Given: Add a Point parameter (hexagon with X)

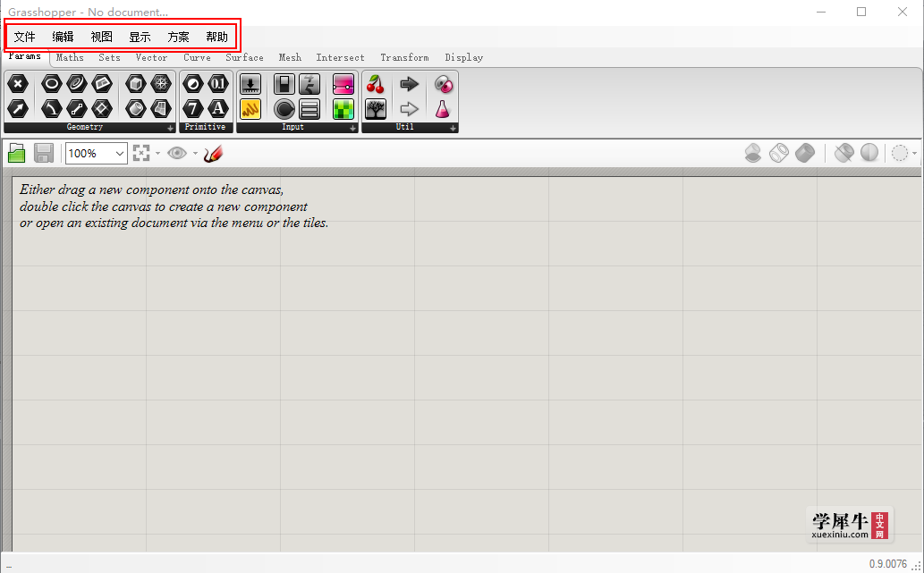Looking at the screenshot, I should 18,84.
